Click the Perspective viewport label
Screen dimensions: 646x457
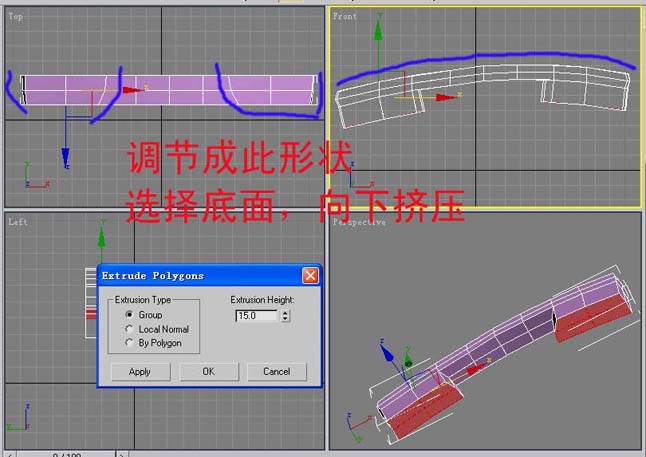(x=359, y=223)
